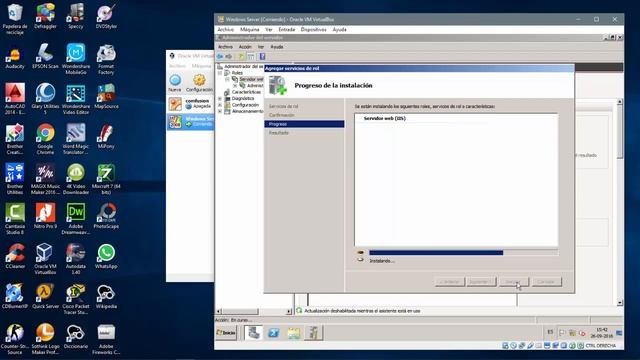Open WhatsApp desktop shortcut
Screen dimensions: 640x360
[x=106, y=256]
